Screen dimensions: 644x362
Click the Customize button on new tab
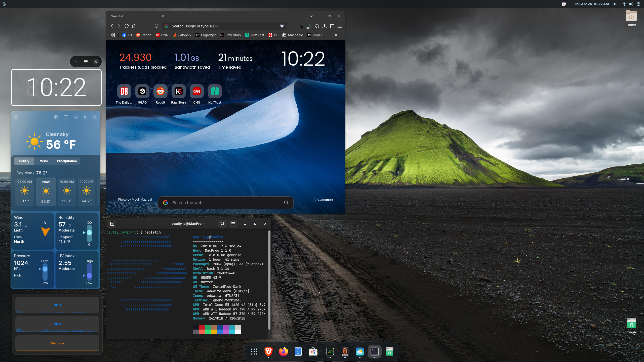(x=323, y=200)
